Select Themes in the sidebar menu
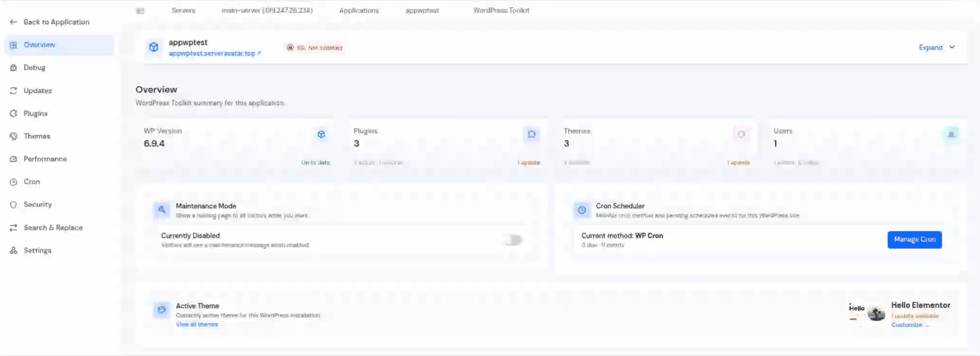Viewport: 980px width, 356px height. tap(59, 136)
